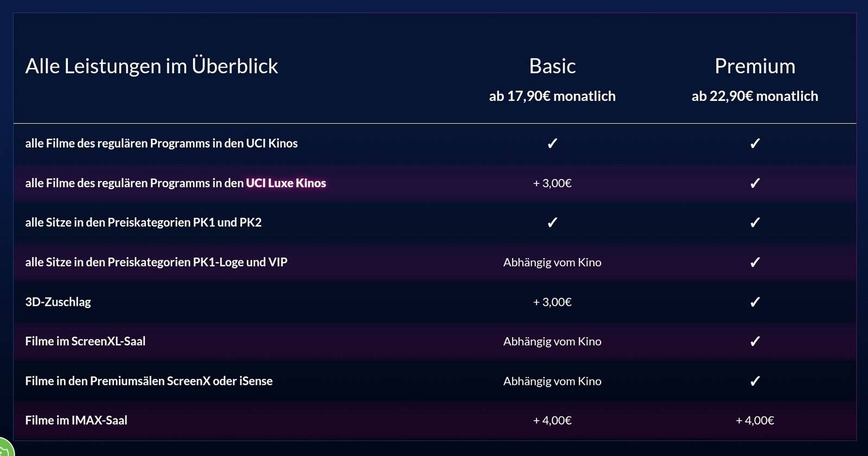Click Premium '+ 4,00€' for IMAX-Saal

[755, 420]
